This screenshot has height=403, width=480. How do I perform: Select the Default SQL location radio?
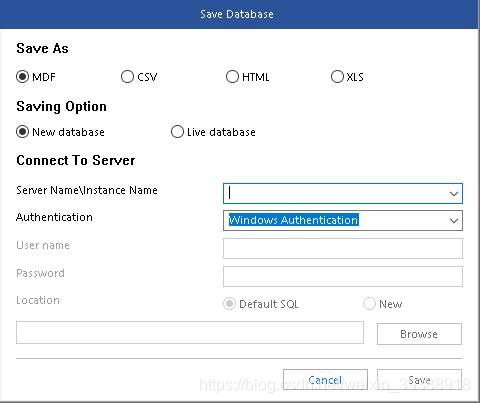(x=229, y=304)
